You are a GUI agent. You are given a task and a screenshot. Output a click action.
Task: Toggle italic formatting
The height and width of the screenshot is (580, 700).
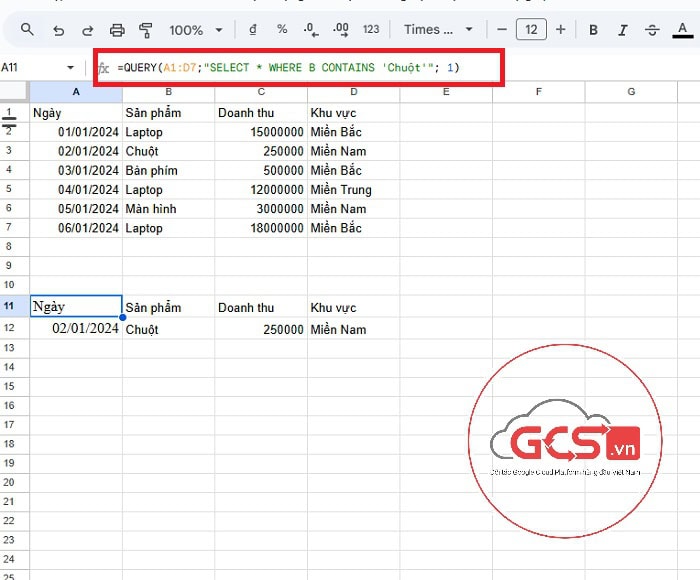click(x=622, y=30)
